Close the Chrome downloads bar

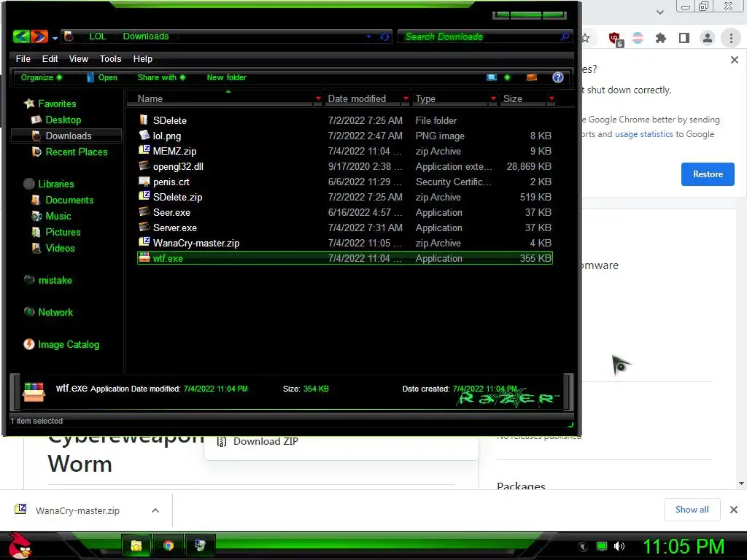pos(734,510)
